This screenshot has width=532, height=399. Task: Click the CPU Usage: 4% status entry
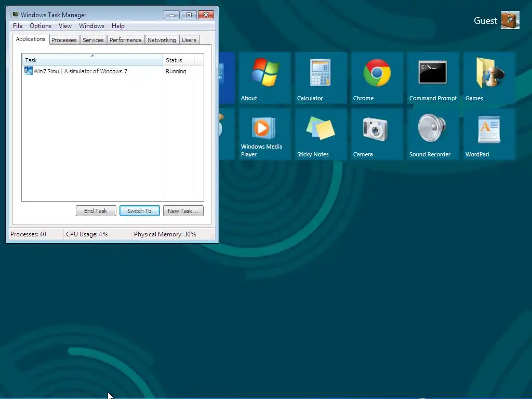pyautogui.click(x=87, y=234)
